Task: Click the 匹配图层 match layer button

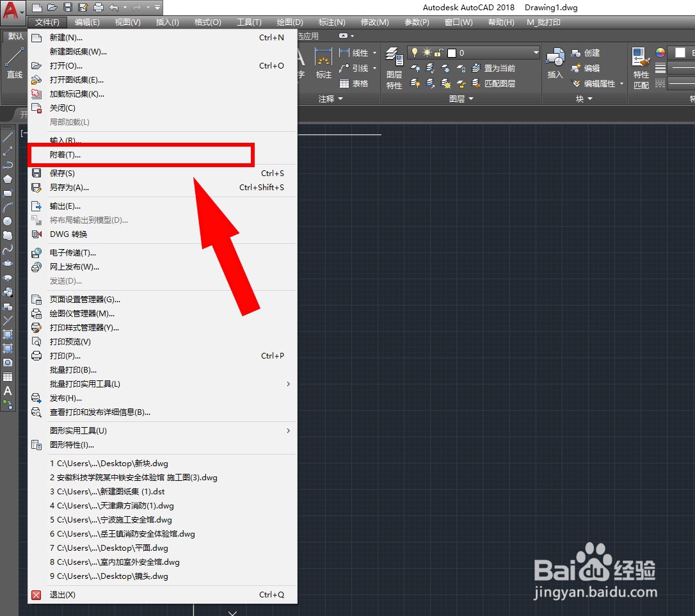Action: pyautogui.click(x=493, y=83)
